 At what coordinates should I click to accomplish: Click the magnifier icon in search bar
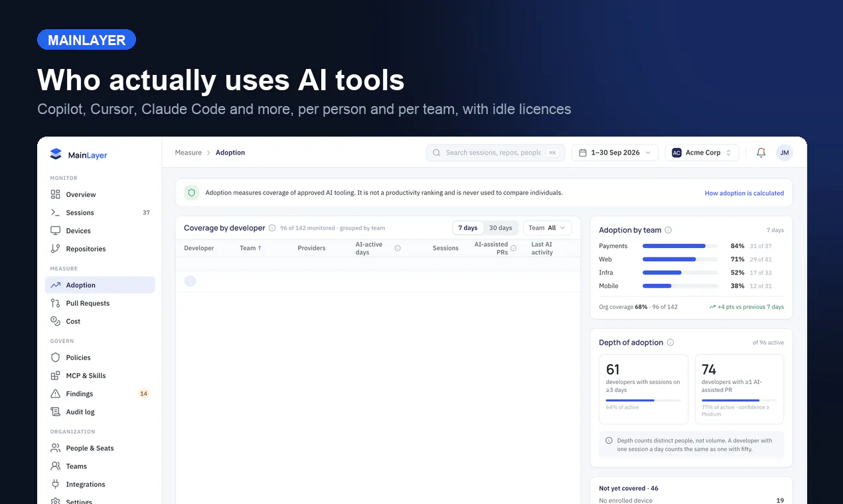(437, 153)
